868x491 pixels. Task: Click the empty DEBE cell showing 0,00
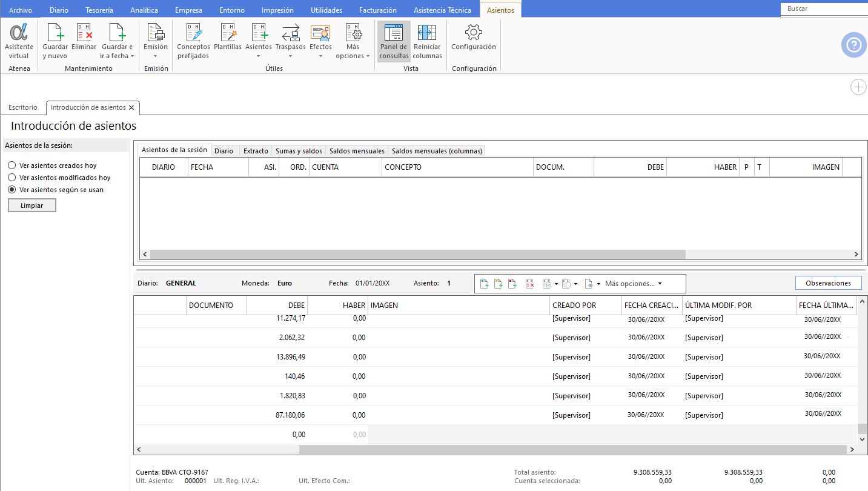click(277, 435)
